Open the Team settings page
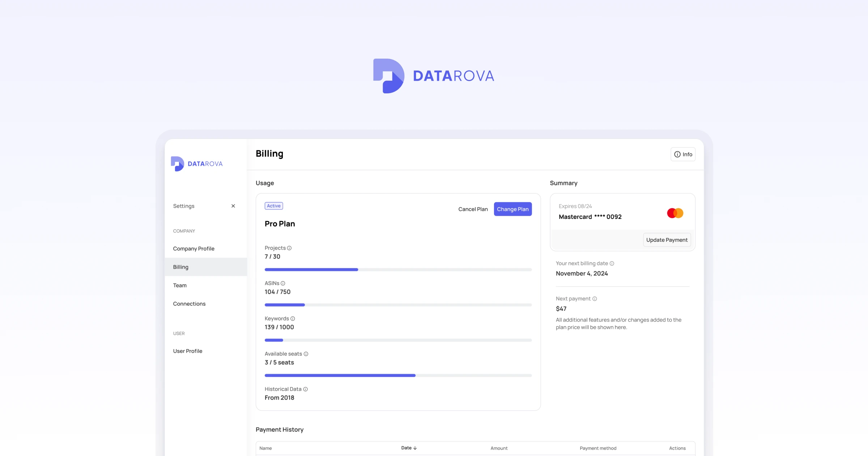 180,285
